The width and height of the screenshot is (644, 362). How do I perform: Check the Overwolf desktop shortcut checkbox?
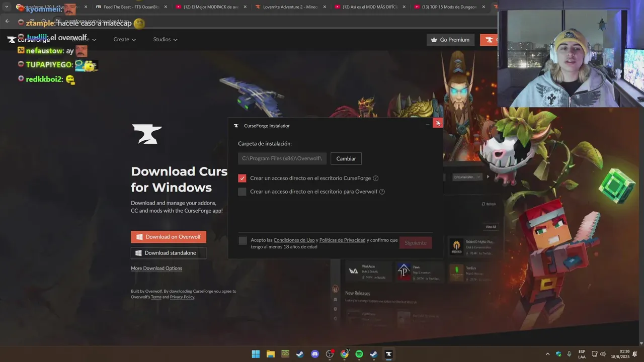coord(242,192)
